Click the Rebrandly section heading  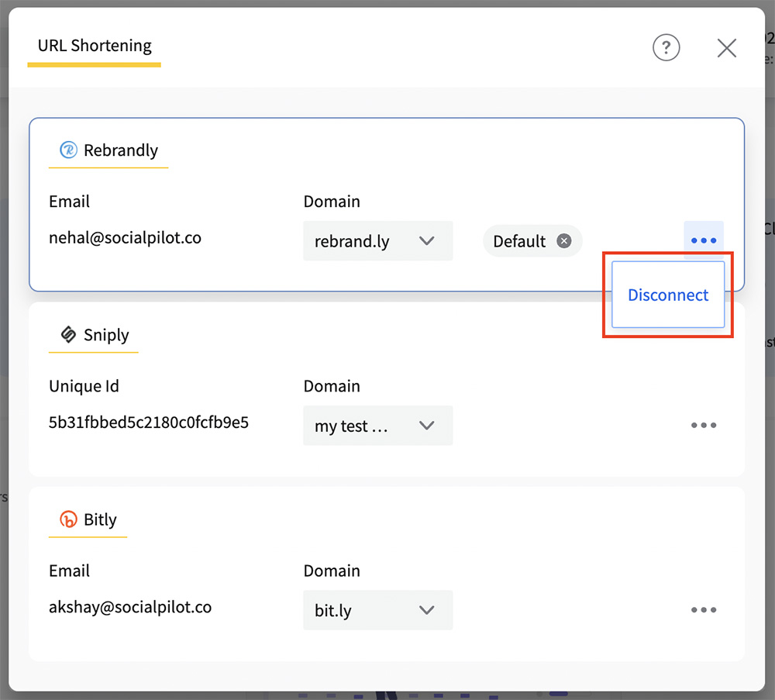click(x=121, y=150)
